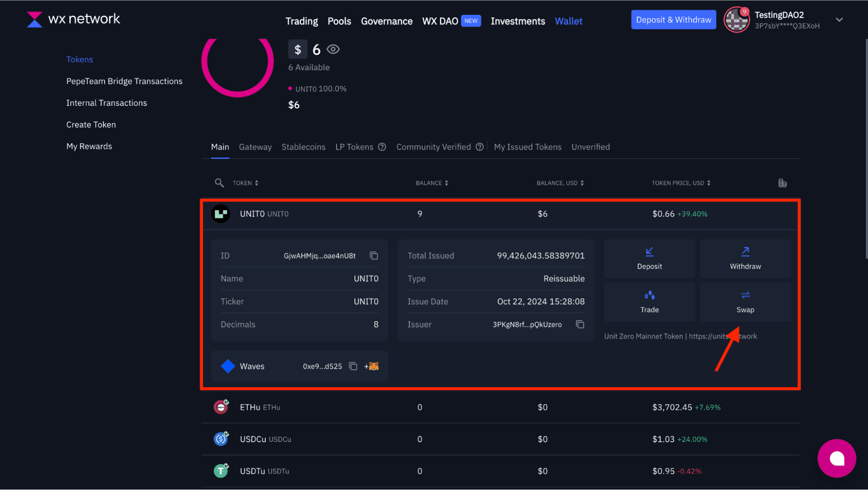Open the token search magnifier
The height and width of the screenshot is (490, 868).
(219, 183)
